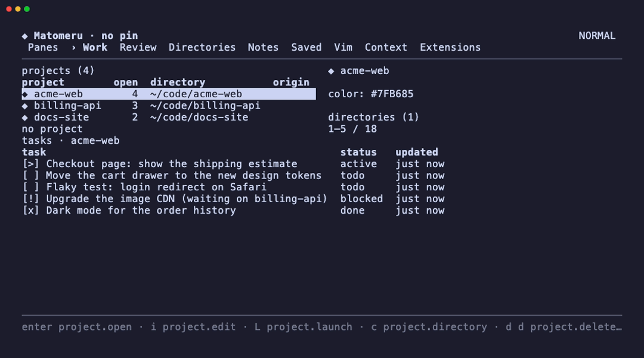This screenshot has height=358, width=644.
Task: Click the open count 2 for docs-site
Action: tap(135, 117)
